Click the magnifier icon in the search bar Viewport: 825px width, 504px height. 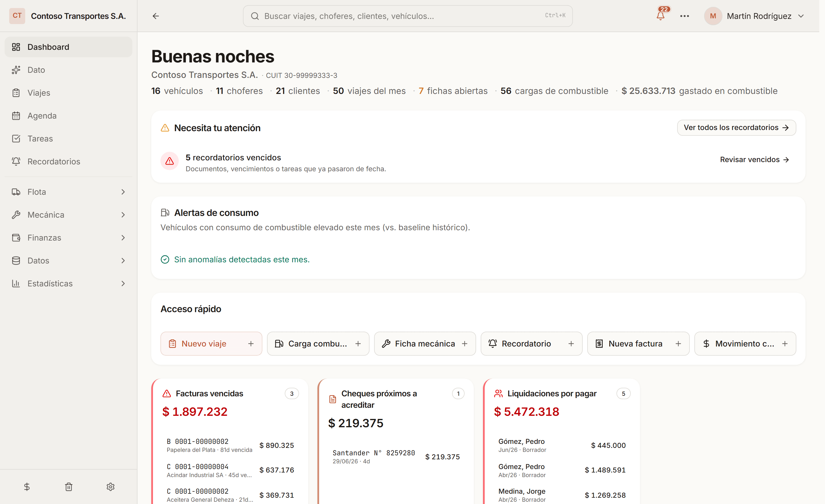point(255,16)
